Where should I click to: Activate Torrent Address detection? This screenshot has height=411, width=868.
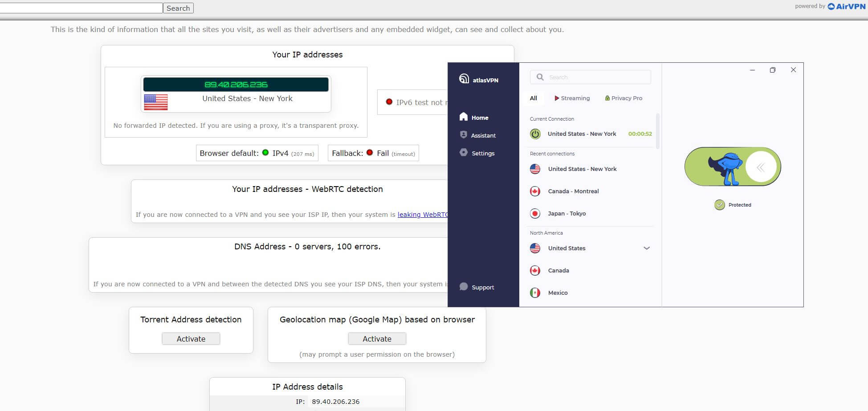[x=191, y=338]
